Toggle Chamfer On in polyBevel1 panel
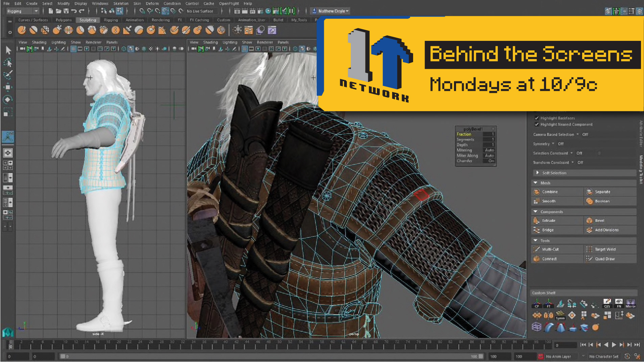The height and width of the screenshot is (362, 644). (x=489, y=161)
